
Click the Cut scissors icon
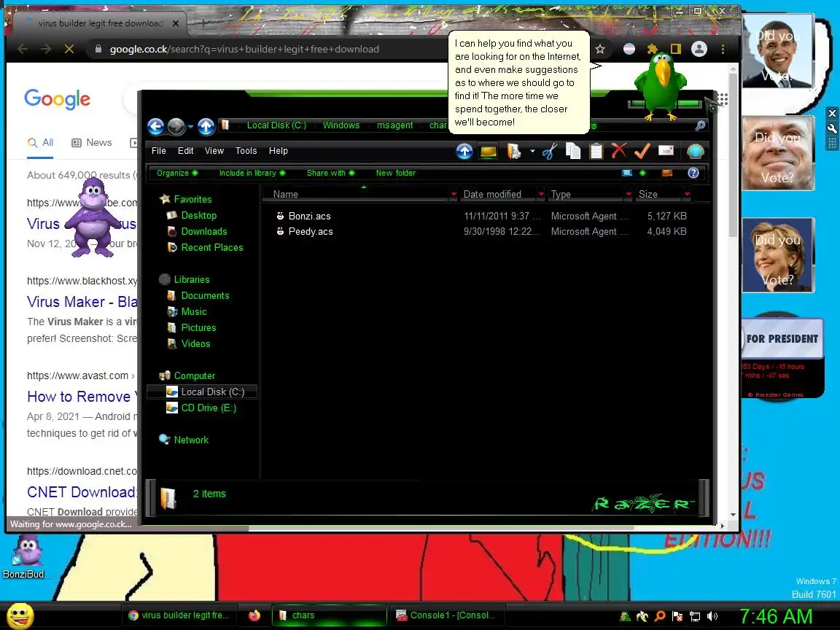pos(550,152)
